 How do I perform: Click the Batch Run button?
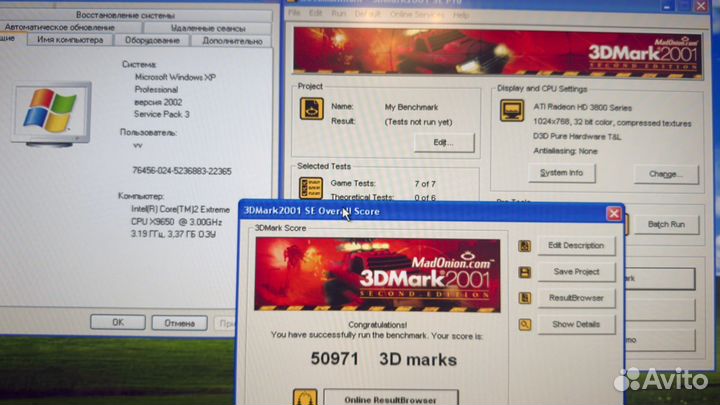pyautogui.click(x=666, y=225)
